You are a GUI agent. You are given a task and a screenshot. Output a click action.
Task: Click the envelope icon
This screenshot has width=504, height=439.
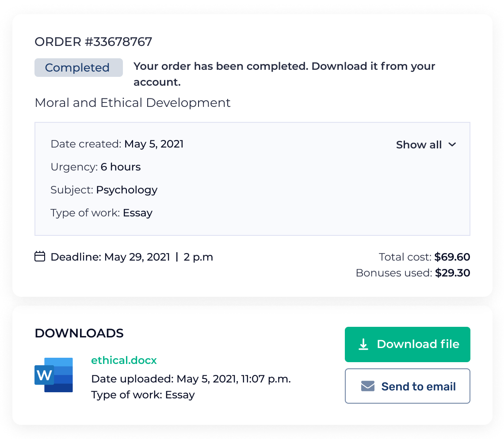click(368, 386)
